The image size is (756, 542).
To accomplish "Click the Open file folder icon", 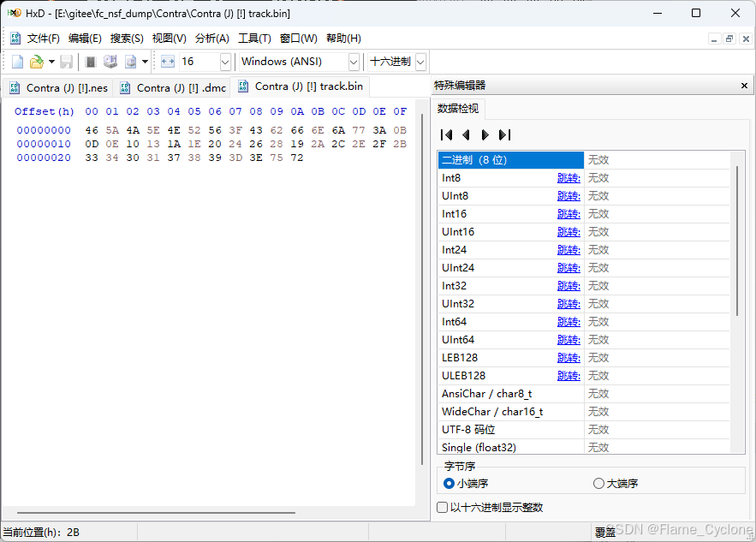I will (37, 62).
